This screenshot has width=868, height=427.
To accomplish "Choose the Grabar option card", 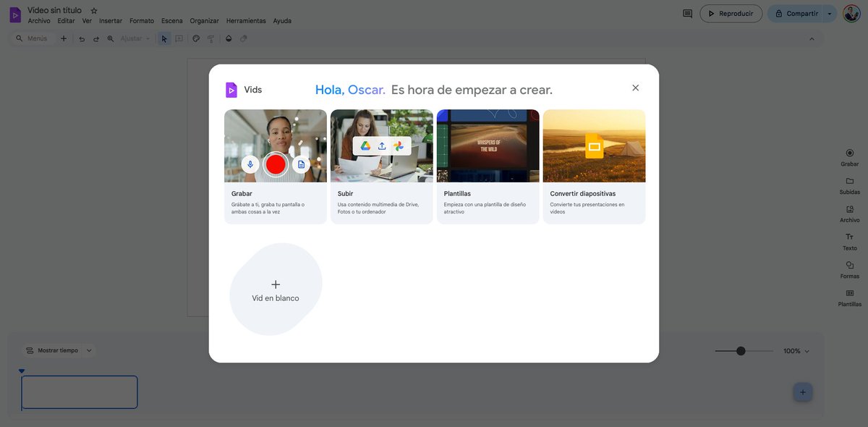I will pos(276,166).
